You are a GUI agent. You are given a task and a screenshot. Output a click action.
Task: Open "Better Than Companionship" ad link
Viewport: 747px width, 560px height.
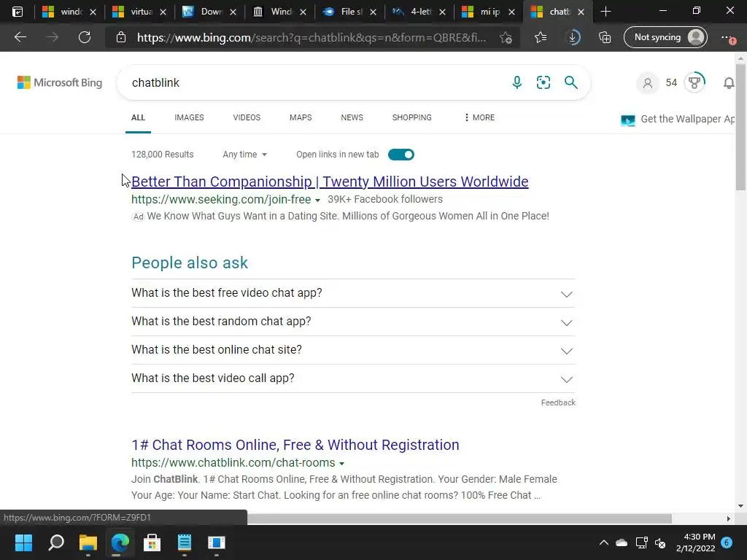[330, 182]
